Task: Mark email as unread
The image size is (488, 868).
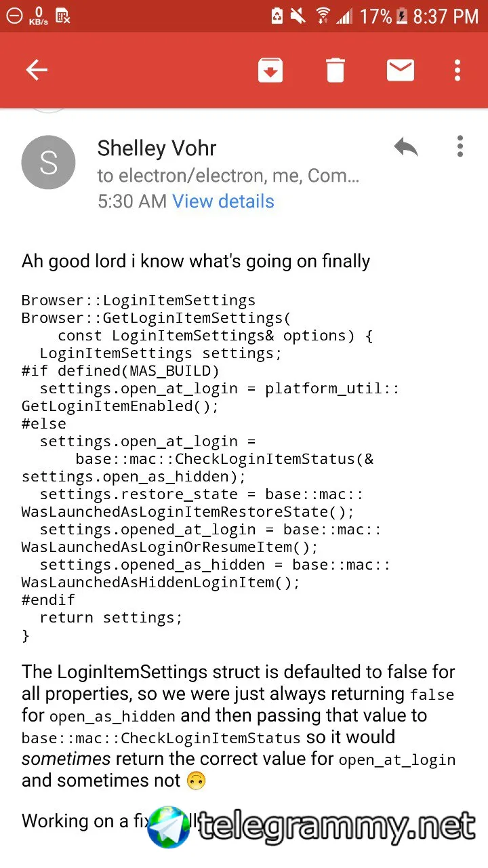Action: tap(401, 70)
